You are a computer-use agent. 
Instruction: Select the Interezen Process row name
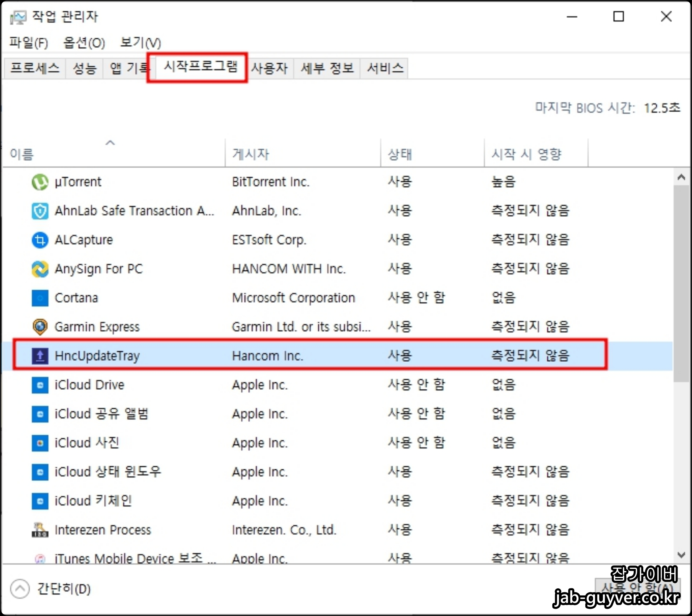click(x=103, y=530)
